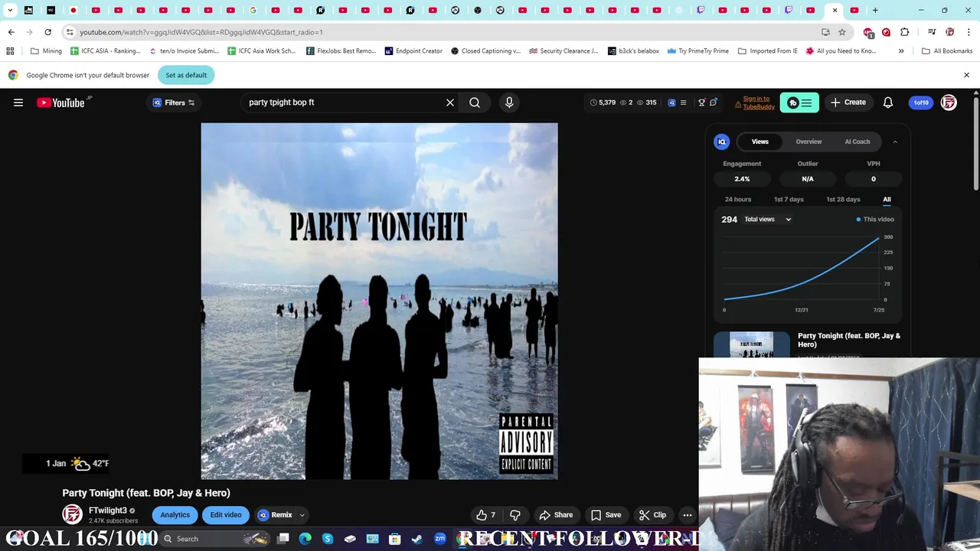The image size is (980, 551).
Task: Open the FlexJobs bookmark
Action: [341, 51]
